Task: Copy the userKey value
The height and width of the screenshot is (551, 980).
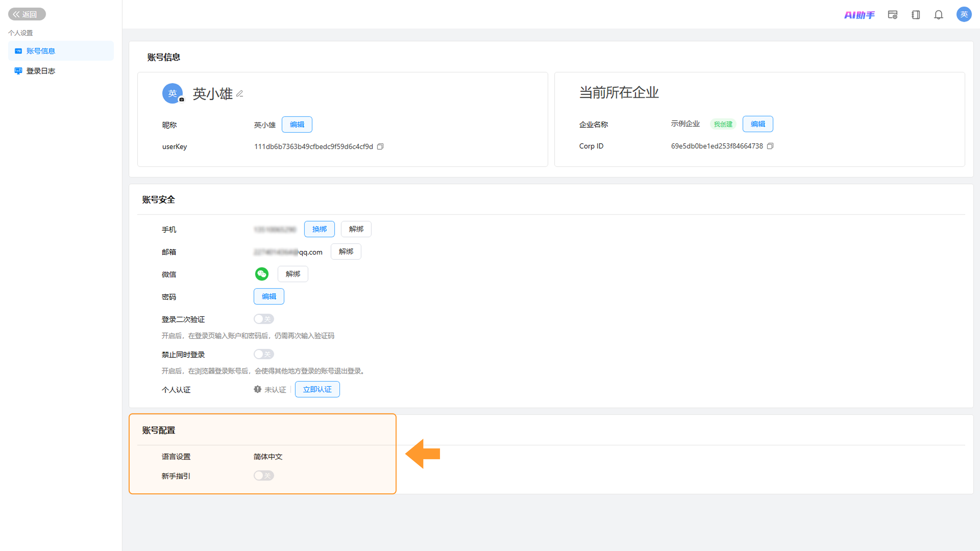Action: (380, 146)
